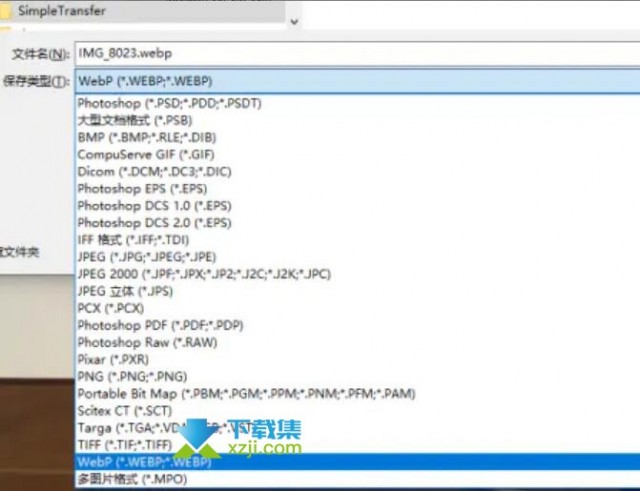
Task: Click the file name field IMG_8023.webp
Action: [358, 53]
